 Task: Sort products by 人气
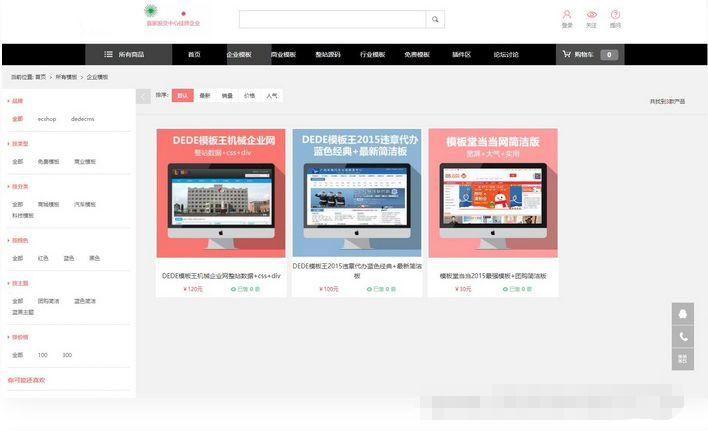click(272, 96)
